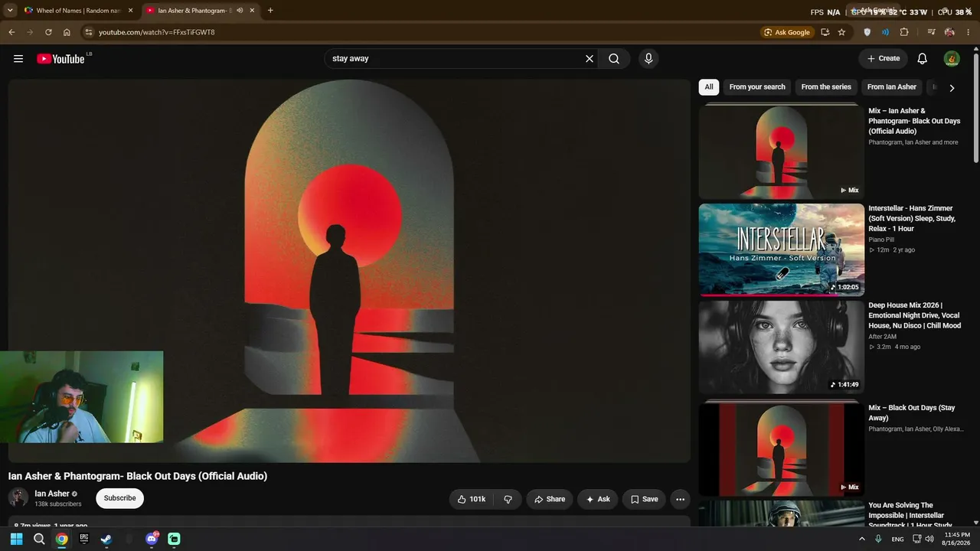Viewport: 980px width, 551px height.
Task: Save the video to a playlist
Action: pyautogui.click(x=644, y=499)
